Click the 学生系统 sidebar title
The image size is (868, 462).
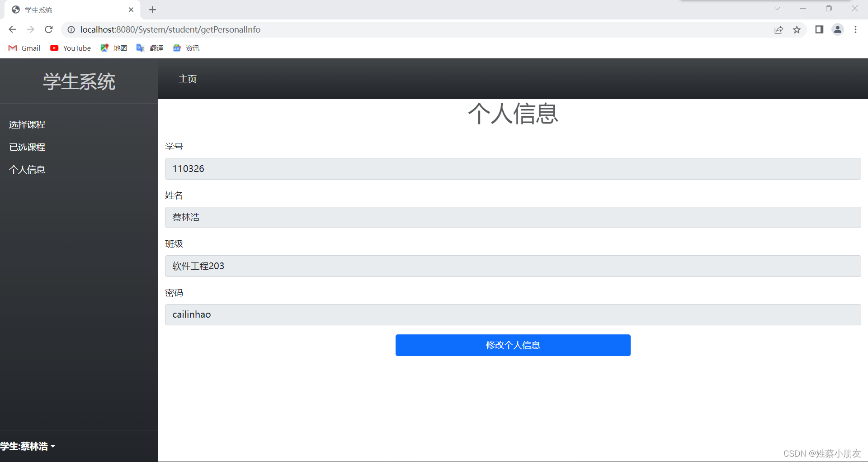click(79, 82)
